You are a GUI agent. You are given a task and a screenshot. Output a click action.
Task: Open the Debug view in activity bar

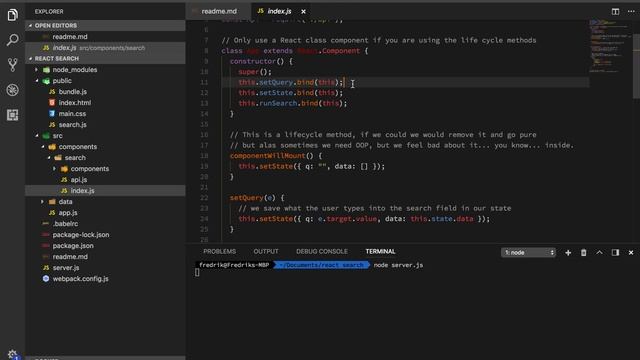(12, 90)
